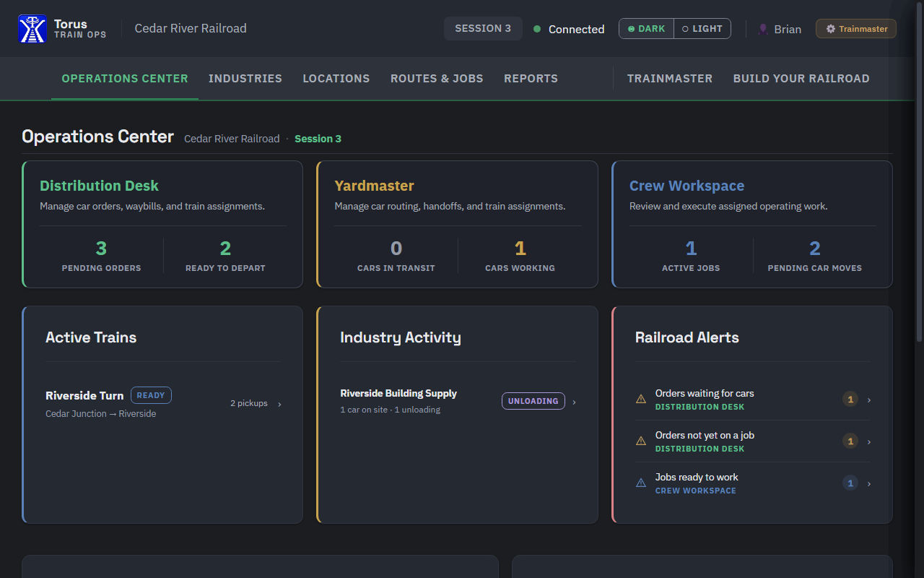
Task: Expand the Orders waiting for cars chevron
Action: [869, 400]
